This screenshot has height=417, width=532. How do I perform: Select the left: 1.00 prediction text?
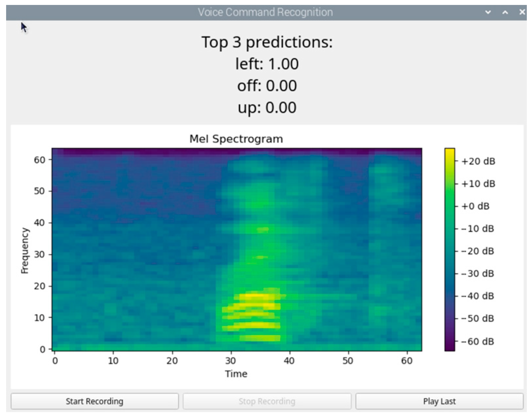pyautogui.click(x=267, y=64)
